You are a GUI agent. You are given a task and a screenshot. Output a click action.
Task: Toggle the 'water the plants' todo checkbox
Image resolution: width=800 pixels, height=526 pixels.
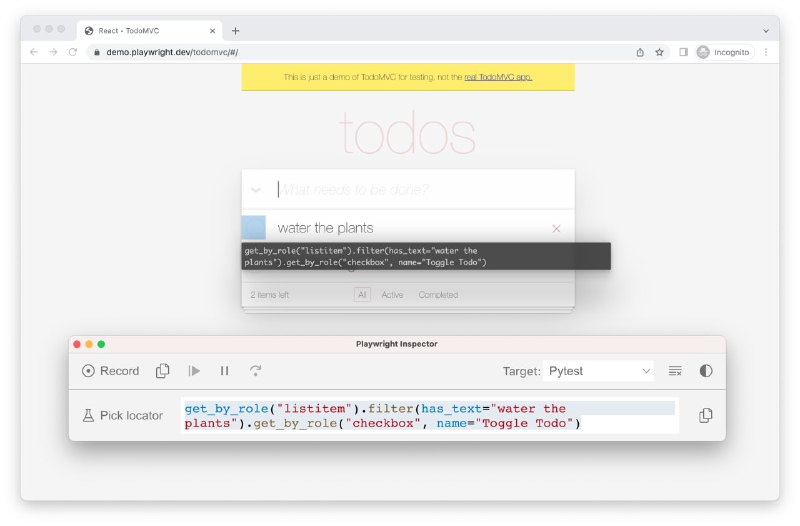[254, 228]
